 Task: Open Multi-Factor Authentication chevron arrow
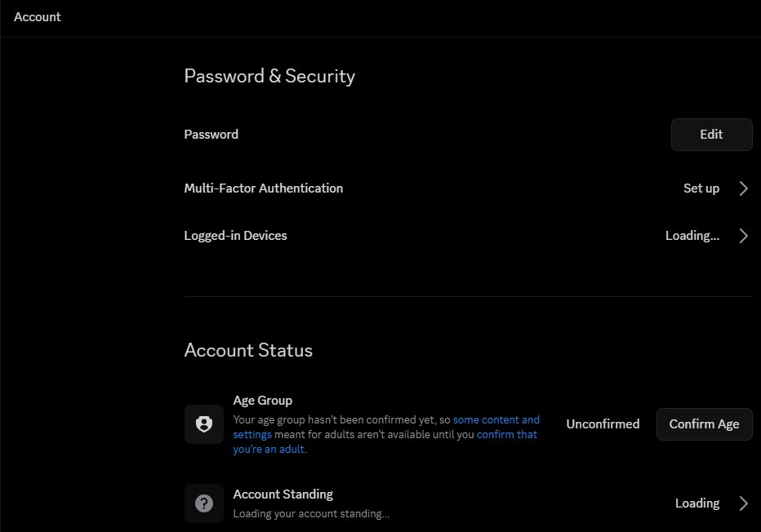pos(743,188)
